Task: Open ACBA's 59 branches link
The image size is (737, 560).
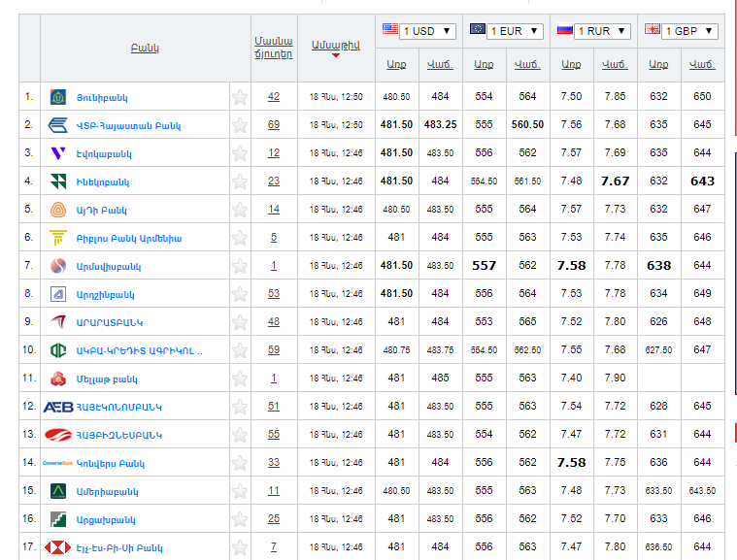Action: click(274, 350)
